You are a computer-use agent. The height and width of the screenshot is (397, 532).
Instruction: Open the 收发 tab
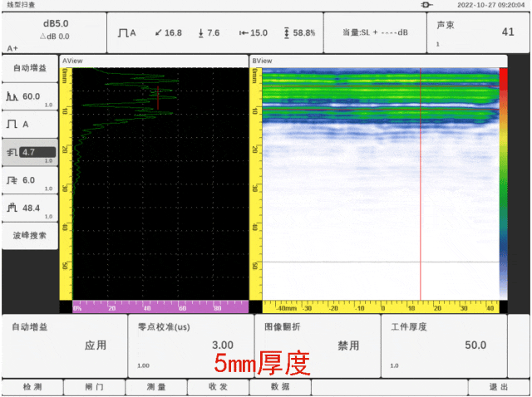tap(218, 387)
